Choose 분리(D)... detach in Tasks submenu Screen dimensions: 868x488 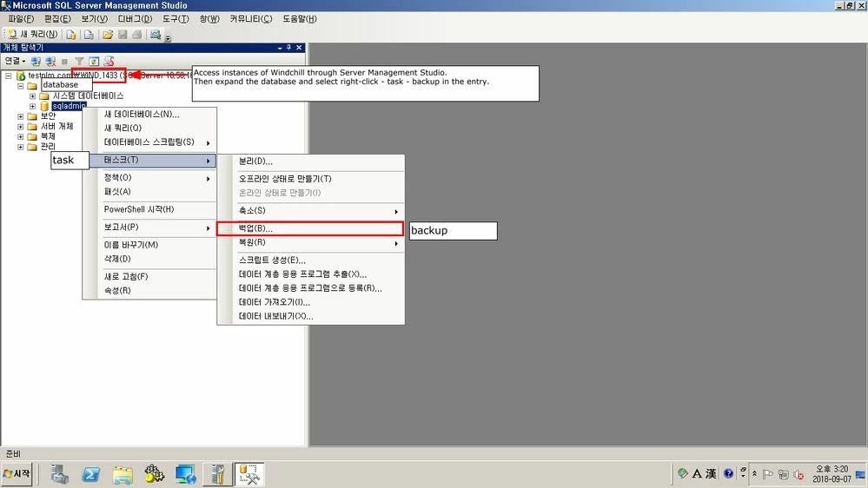(310, 162)
